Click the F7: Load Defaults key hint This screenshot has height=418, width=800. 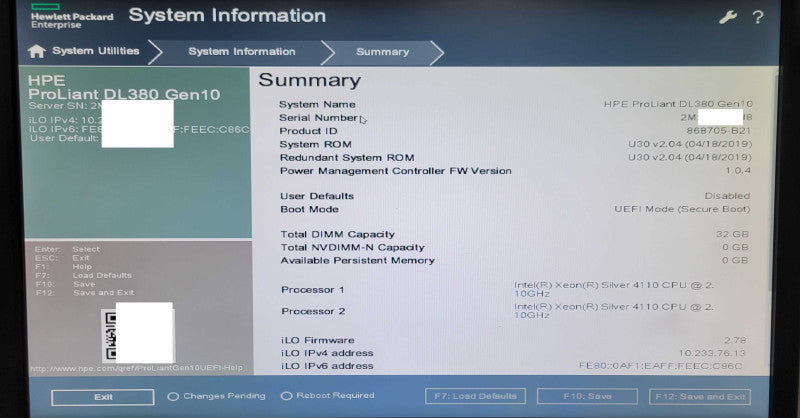coord(84,276)
